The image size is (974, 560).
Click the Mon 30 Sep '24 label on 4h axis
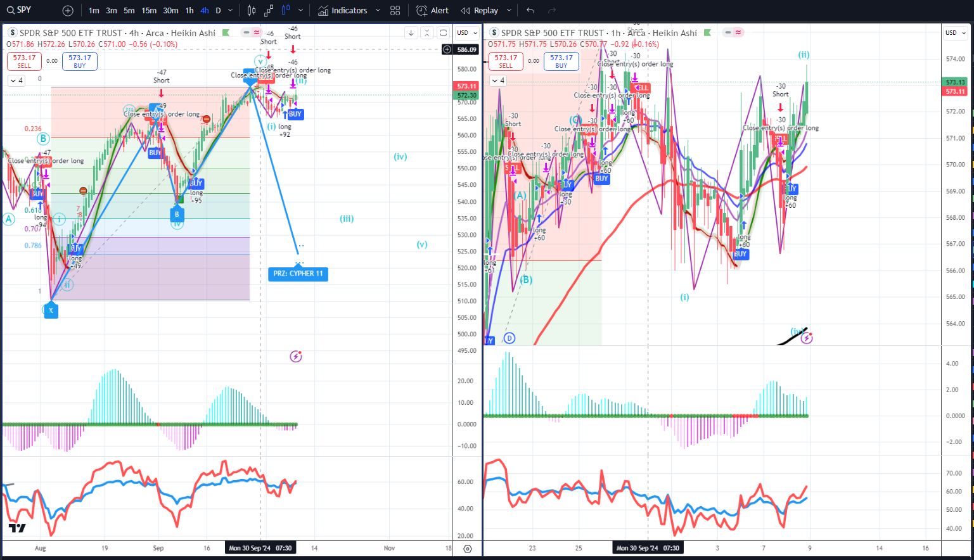click(260, 548)
